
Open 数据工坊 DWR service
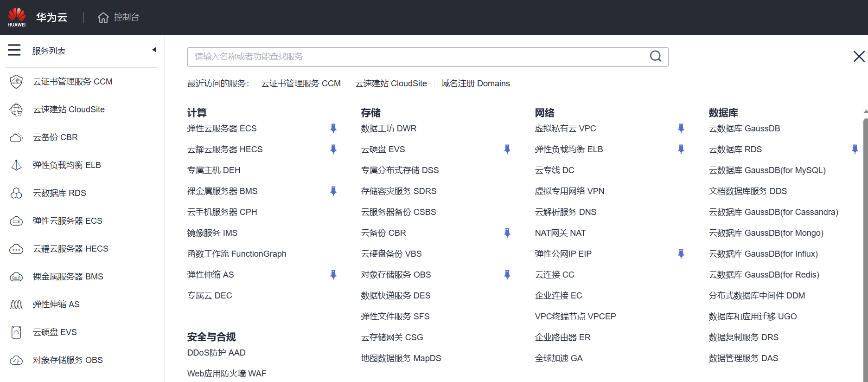[389, 129]
